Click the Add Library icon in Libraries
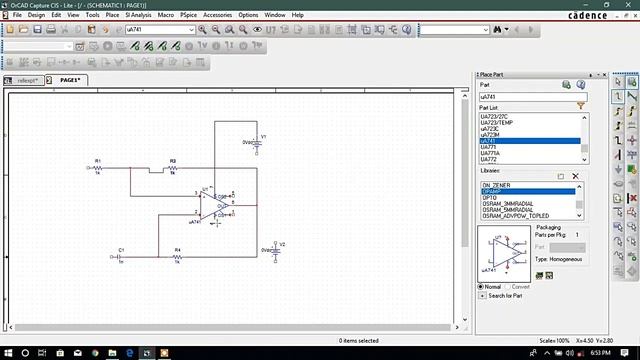This screenshot has width=640, height=360. [x=561, y=176]
